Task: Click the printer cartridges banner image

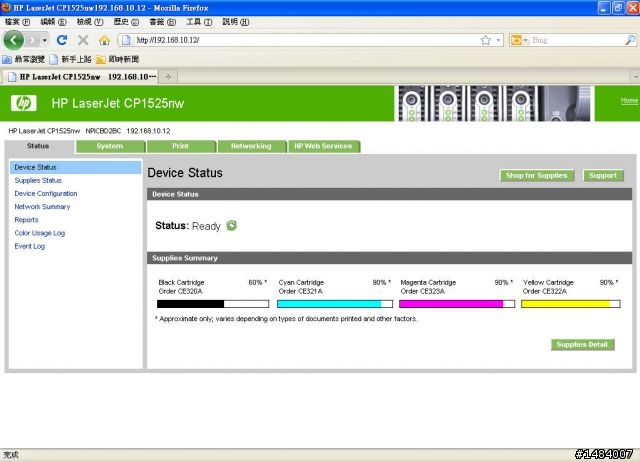Action: 494,103
